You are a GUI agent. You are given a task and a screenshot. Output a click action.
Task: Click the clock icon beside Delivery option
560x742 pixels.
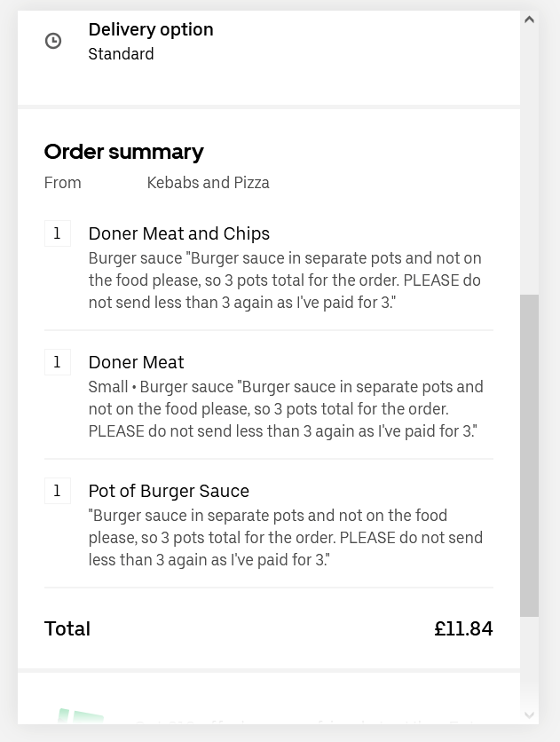coord(53,41)
